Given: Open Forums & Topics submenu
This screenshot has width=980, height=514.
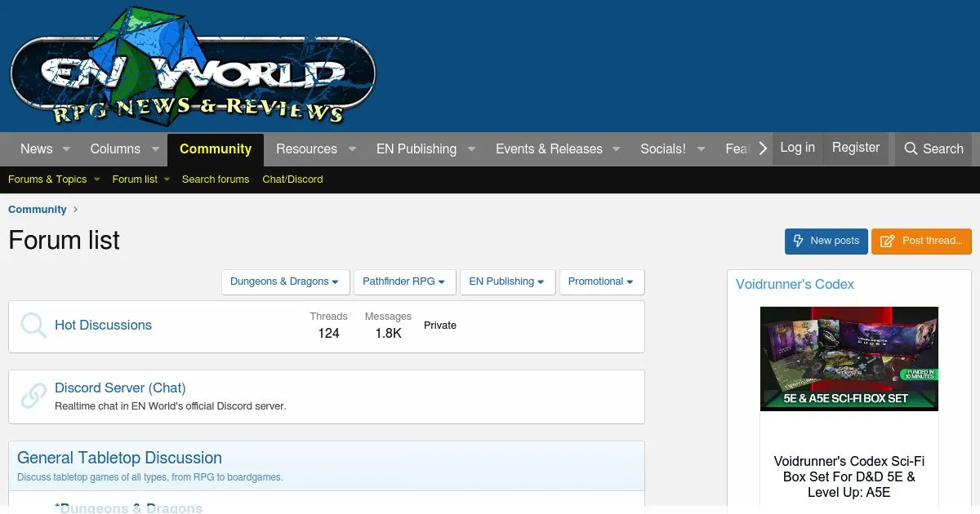Looking at the screenshot, I should [x=47, y=179].
